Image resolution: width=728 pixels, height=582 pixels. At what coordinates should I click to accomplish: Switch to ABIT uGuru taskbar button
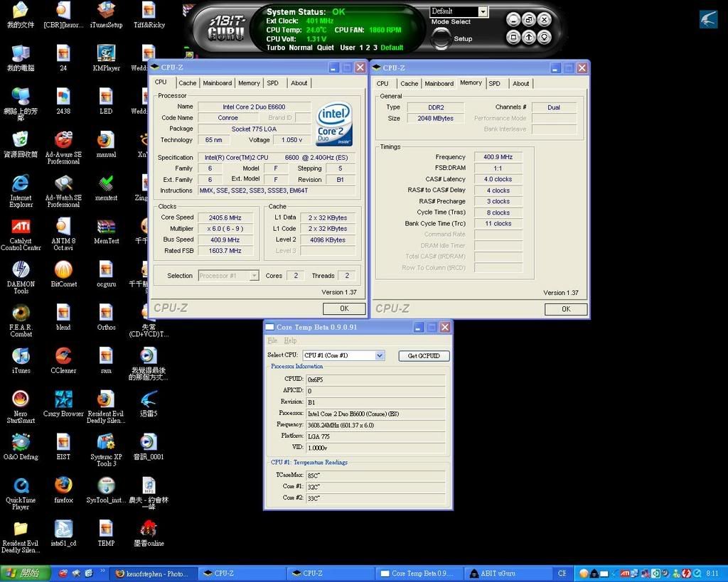[x=508, y=573]
